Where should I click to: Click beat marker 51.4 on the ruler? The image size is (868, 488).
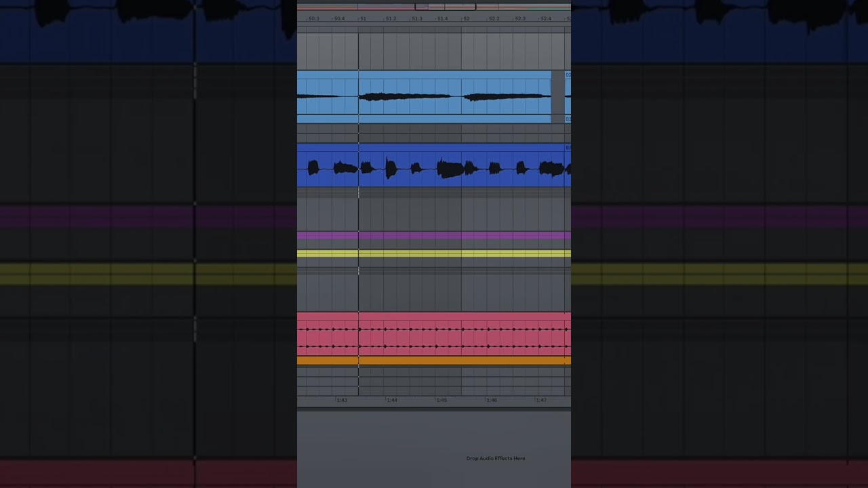coord(442,19)
